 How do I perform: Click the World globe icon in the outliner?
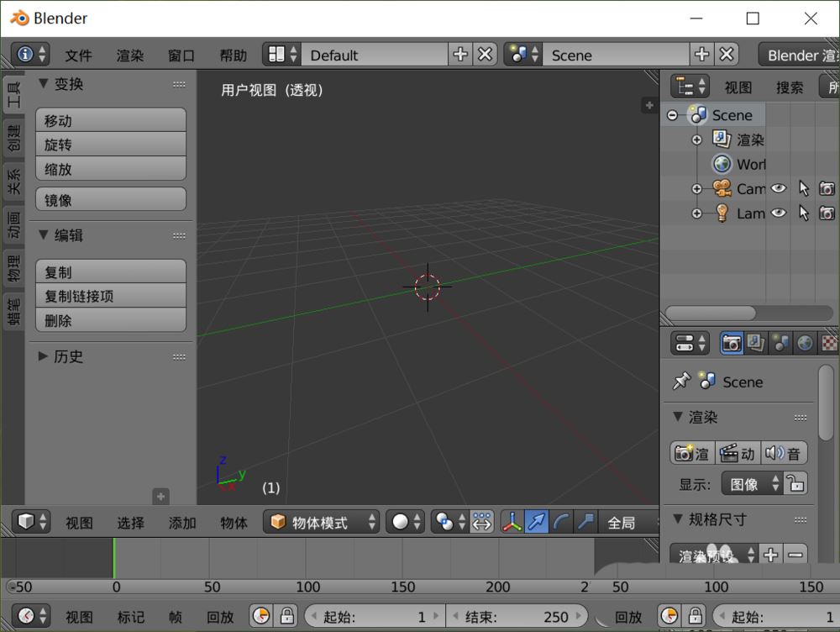click(x=722, y=164)
